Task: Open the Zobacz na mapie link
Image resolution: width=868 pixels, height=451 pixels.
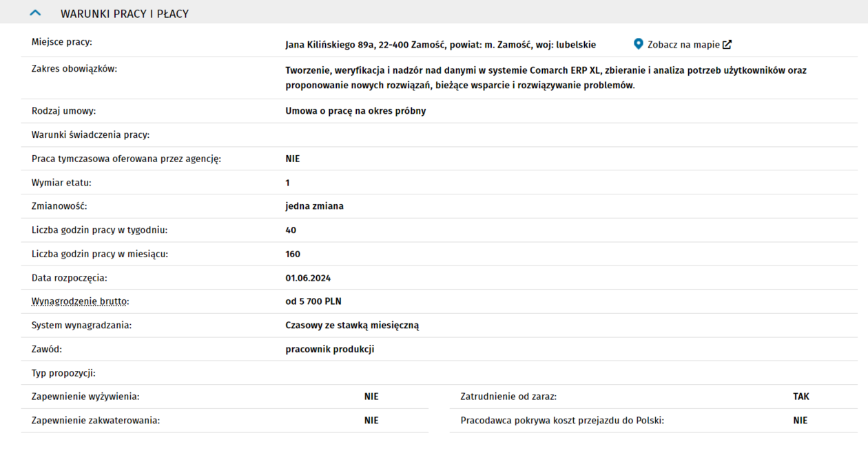Action: [x=683, y=45]
